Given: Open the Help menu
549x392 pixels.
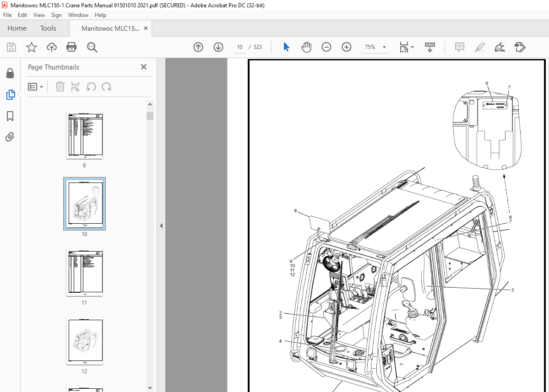Looking at the screenshot, I should point(100,15).
